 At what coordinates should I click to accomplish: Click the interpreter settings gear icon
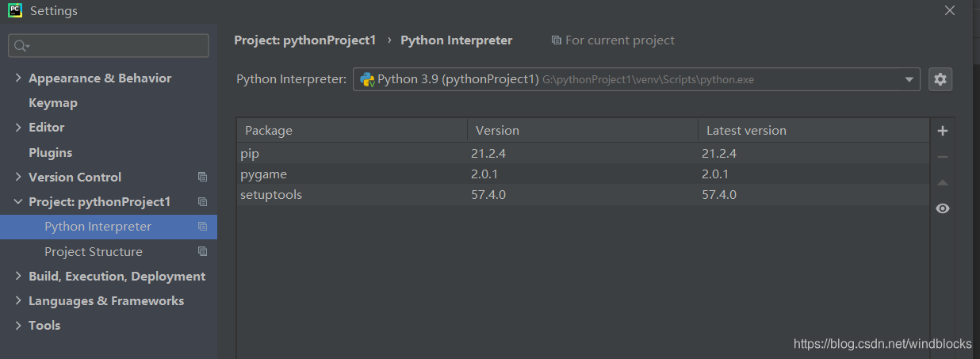point(940,79)
